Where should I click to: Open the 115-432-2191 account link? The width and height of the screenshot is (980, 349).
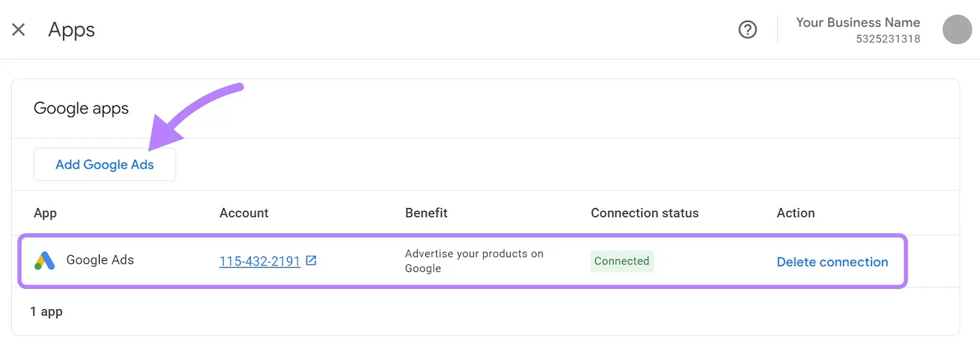(x=260, y=261)
